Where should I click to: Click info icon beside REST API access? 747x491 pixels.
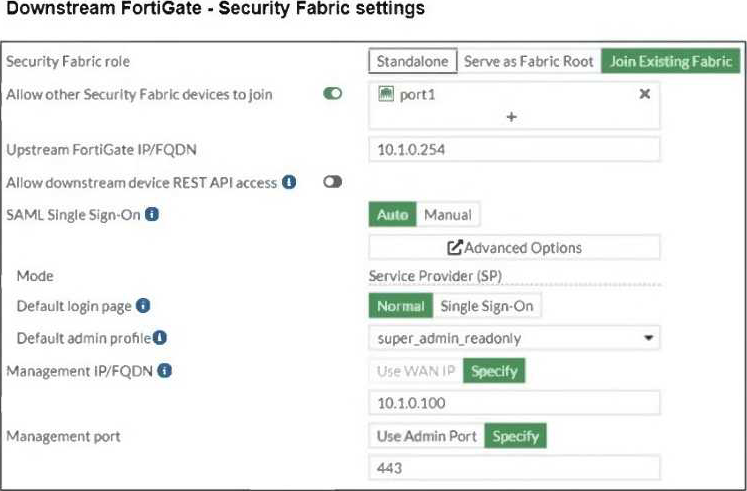click(289, 183)
